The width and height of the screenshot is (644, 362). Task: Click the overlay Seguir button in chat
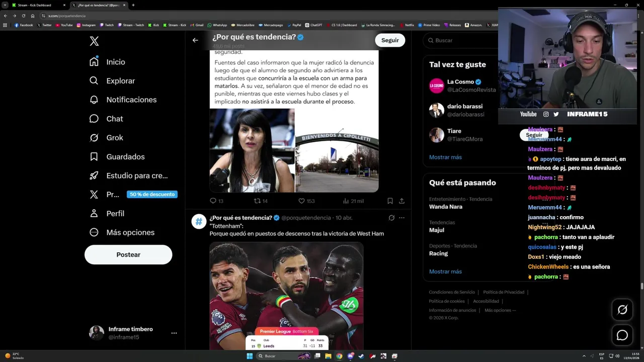pyautogui.click(x=534, y=135)
